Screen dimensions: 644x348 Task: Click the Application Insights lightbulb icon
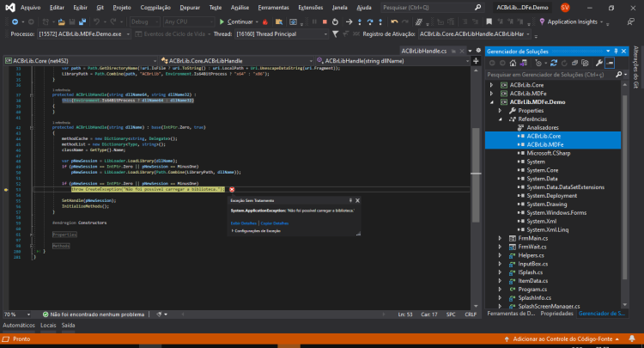[x=542, y=21]
